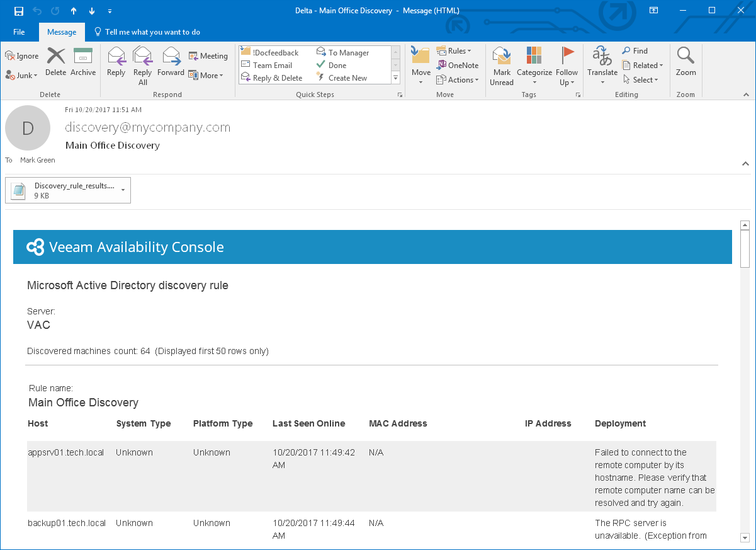Forward this message
This screenshot has width=756, height=550.
coord(171,62)
